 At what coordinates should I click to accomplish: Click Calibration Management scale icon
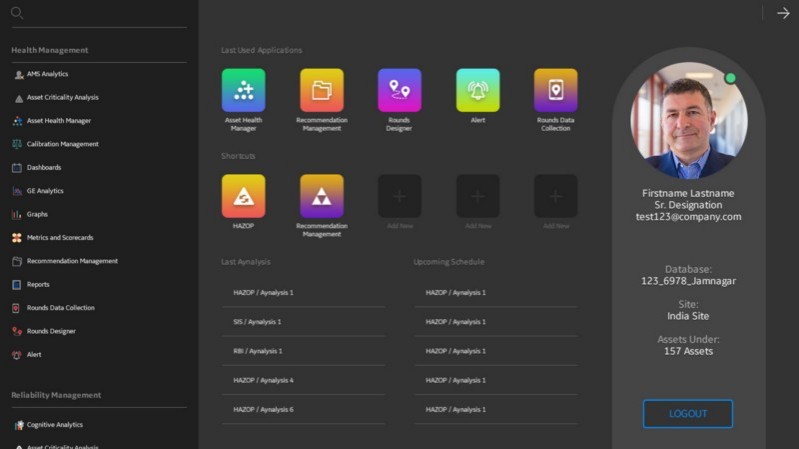(17, 144)
